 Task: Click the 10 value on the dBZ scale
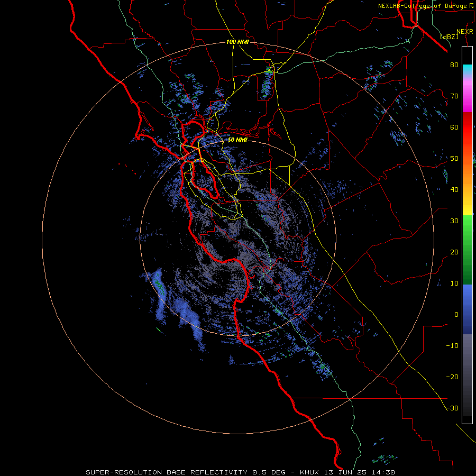point(454,283)
